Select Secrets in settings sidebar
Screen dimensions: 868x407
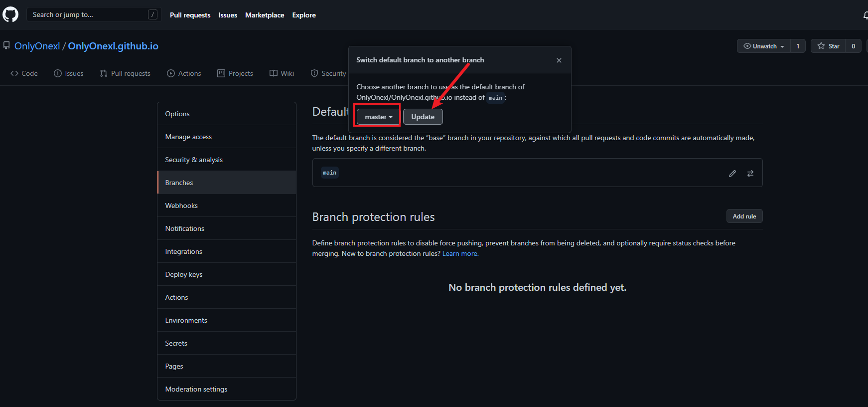point(227,343)
